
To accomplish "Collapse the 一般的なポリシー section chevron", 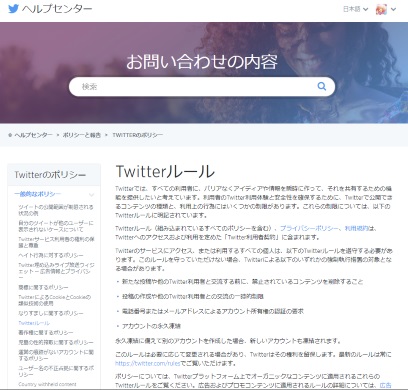I will point(92,194).
